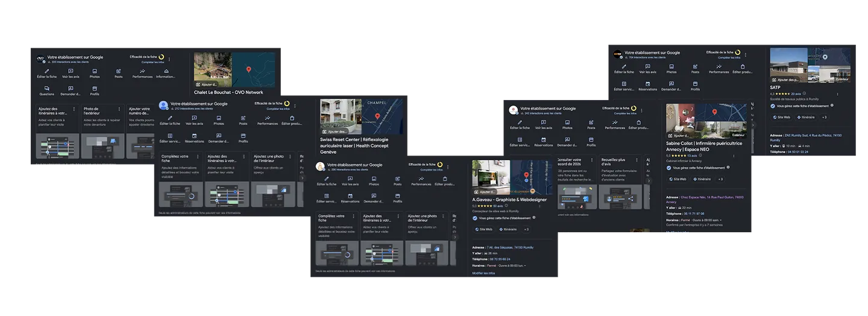The image size is (868, 316).
Task: Open Photos in Chalet Le Bouchat panel
Action: point(95,74)
